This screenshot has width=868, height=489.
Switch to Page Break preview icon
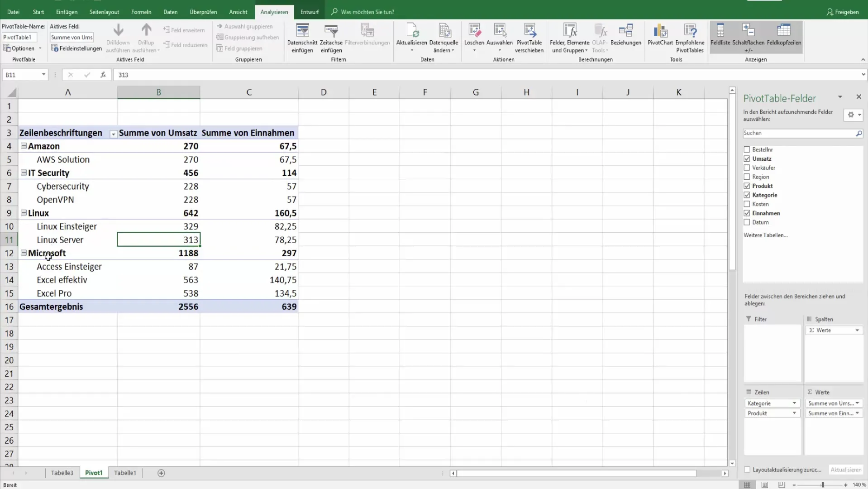click(x=782, y=485)
